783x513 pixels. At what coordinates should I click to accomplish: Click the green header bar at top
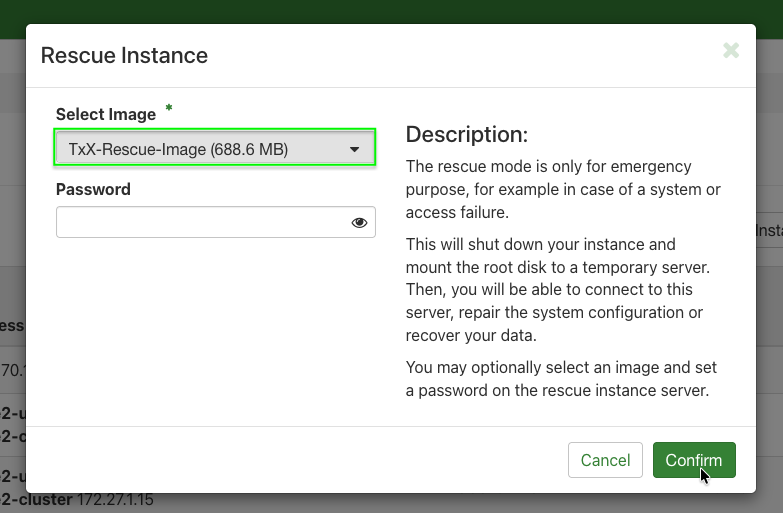click(400, 12)
